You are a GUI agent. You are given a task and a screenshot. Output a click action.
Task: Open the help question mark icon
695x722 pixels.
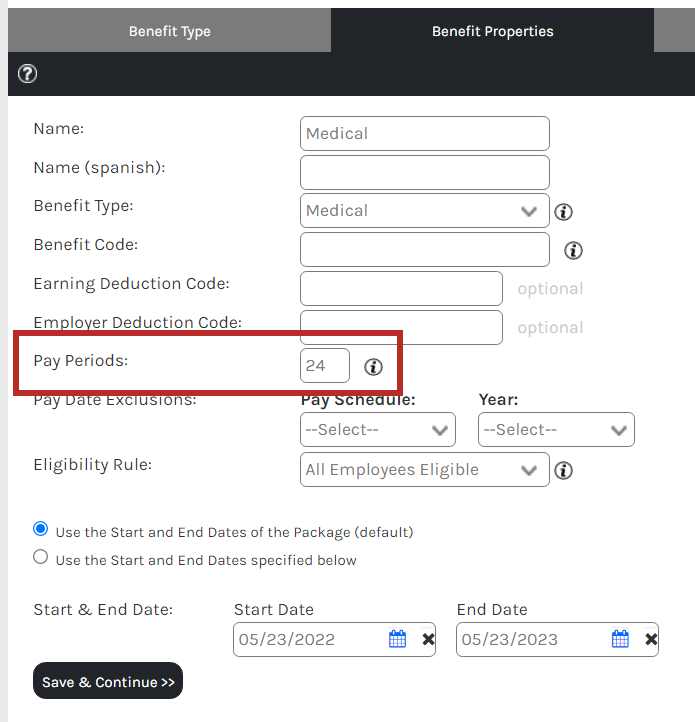pyautogui.click(x=28, y=74)
